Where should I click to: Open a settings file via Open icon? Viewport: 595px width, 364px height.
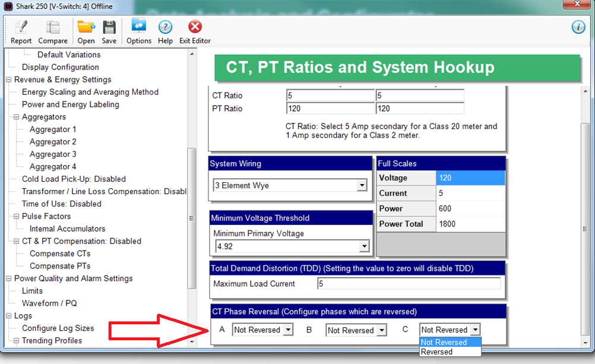86,32
